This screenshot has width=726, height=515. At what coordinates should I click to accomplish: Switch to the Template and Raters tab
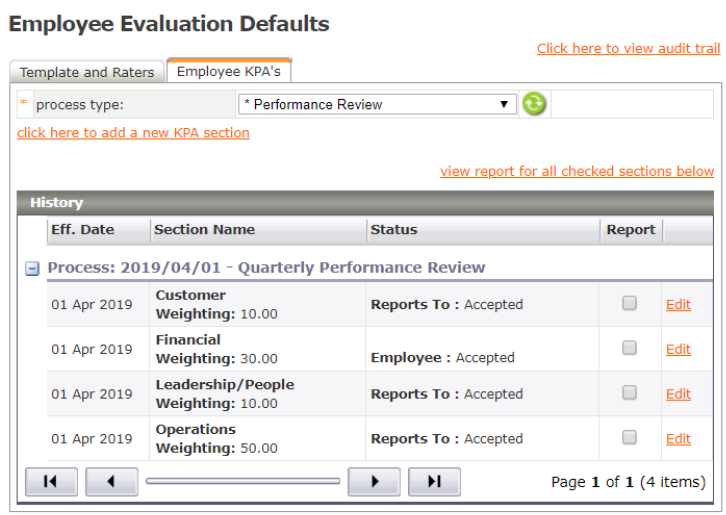coord(87,72)
